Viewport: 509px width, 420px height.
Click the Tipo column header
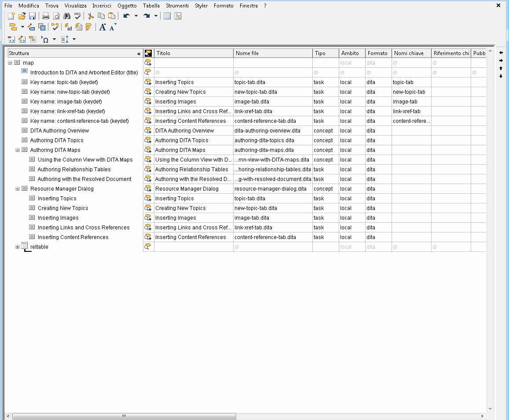[326, 53]
